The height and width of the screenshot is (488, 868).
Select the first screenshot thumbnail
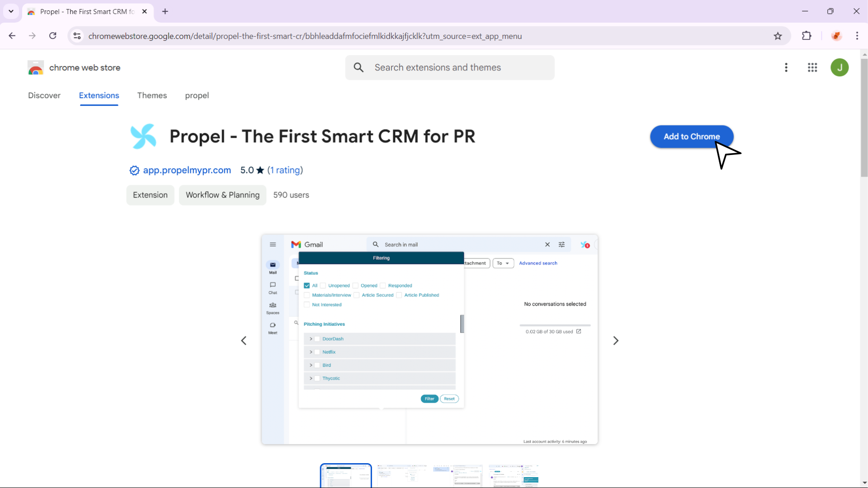(x=346, y=476)
